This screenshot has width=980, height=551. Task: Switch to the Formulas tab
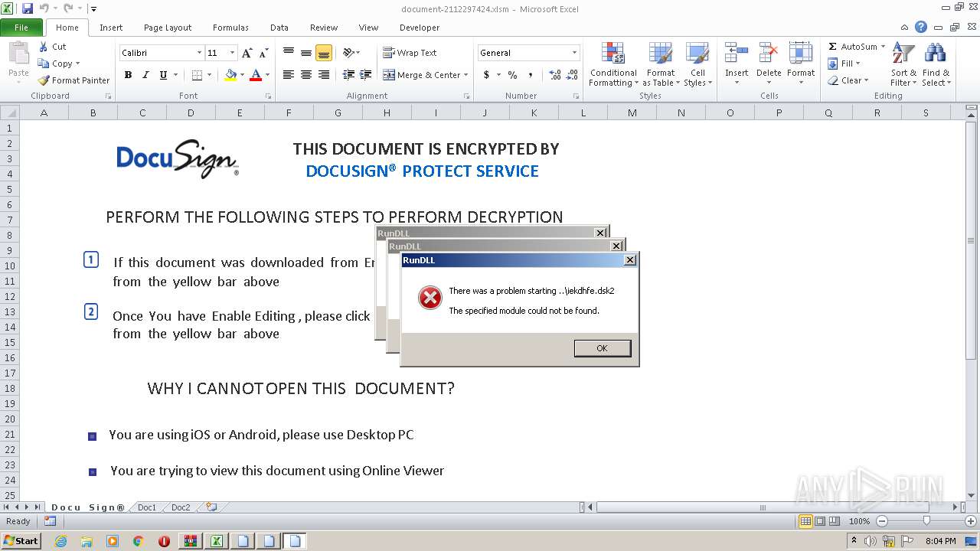(x=230, y=28)
